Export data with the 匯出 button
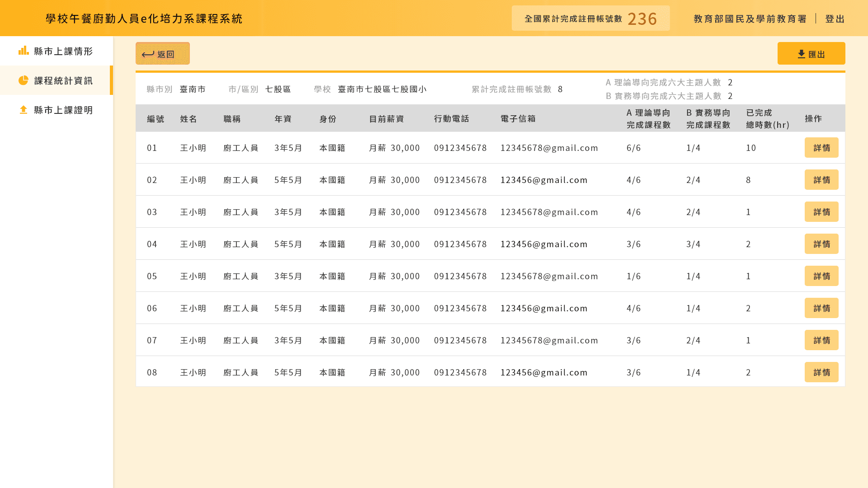868x488 pixels. click(x=811, y=53)
